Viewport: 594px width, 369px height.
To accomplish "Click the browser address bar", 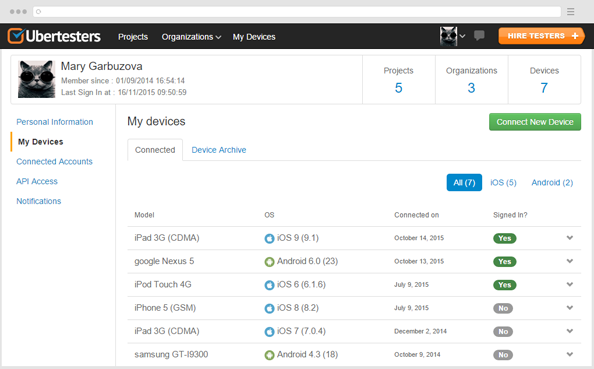I will [x=297, y=12].
